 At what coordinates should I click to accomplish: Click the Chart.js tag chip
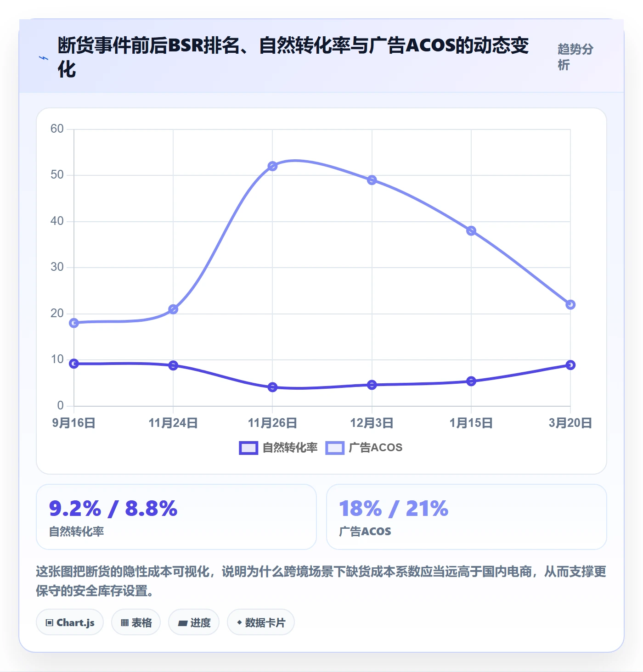tap(70, 622)
